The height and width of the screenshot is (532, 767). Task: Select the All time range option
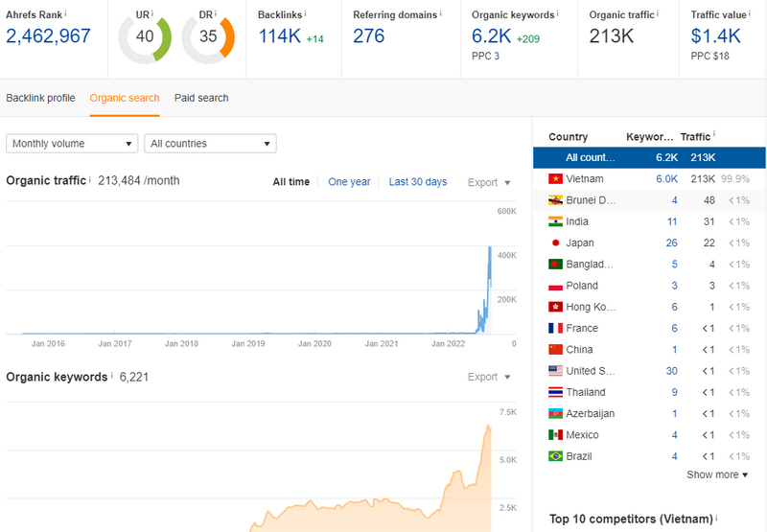click(x=291, y=182)
